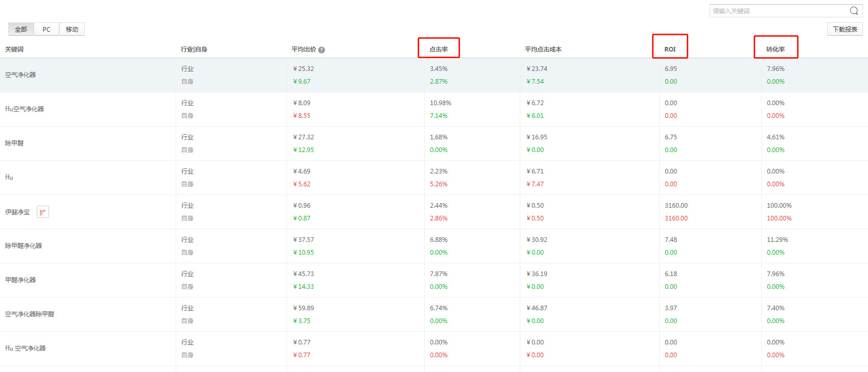868x372 pixels.
Task: Click the 下载报表 button
Action: [845, 30]
